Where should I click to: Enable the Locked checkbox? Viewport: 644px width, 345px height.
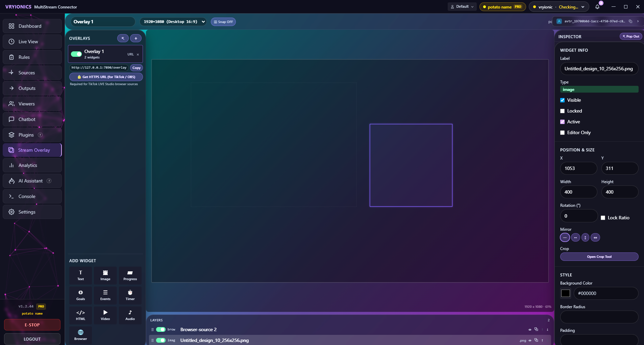coord(563,111)
